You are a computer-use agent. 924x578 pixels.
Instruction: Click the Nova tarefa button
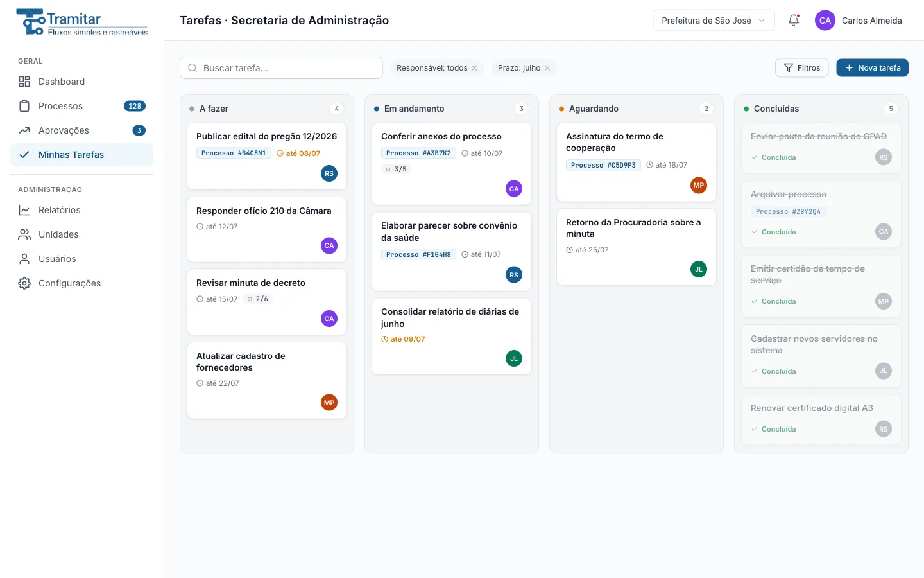point(872,68)
